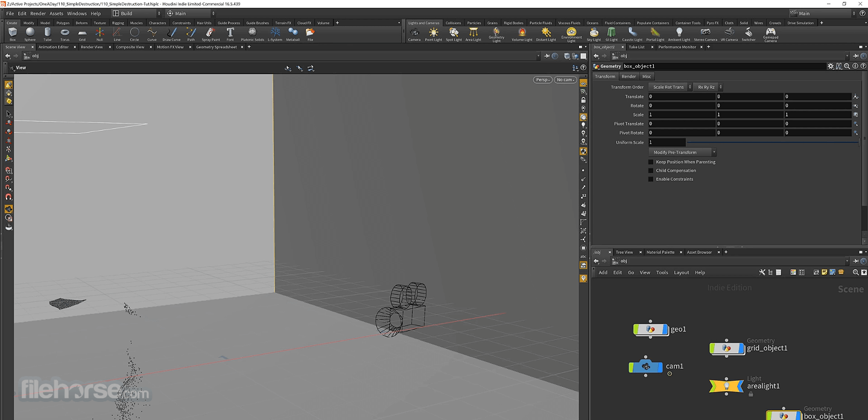Add a Spot Light from the shelf
Image resolution: width=868 pixels, height=420 pixels.
454,34
